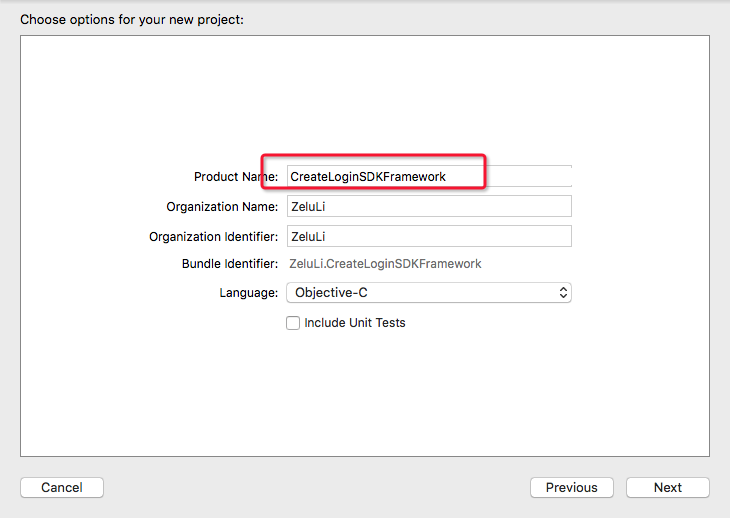Click the "Organization Identifier:" label

pos(214,237)
